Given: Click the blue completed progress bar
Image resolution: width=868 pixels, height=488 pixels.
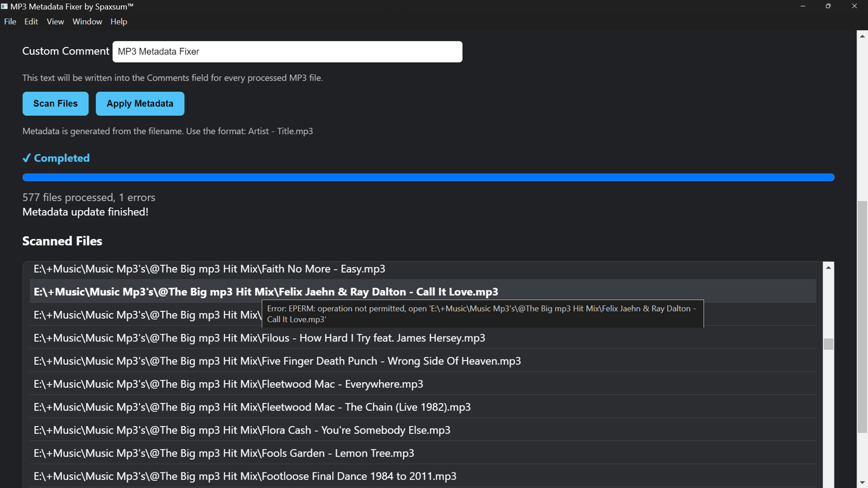Looking at the screenshot, I should click(428, 177).
